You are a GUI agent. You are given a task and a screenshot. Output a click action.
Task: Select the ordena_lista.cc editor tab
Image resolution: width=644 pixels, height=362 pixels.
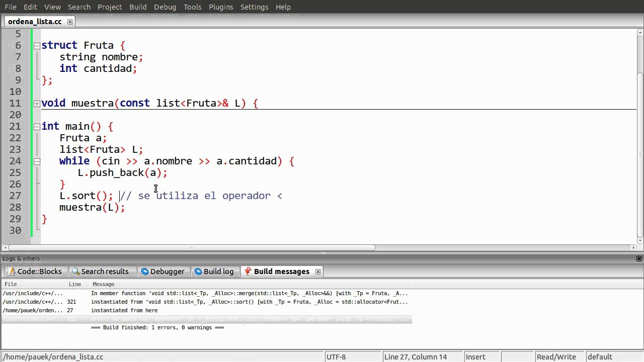(x=35, y=22)
